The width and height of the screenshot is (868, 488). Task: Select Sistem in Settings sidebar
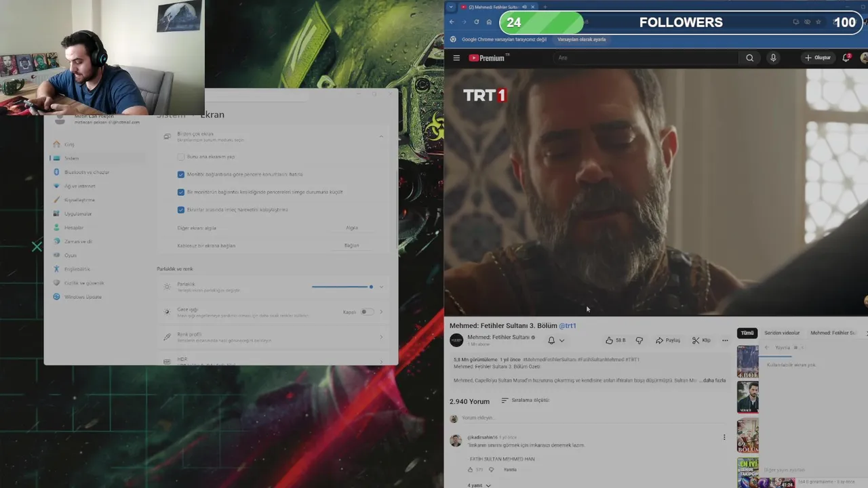click(97, 158)
